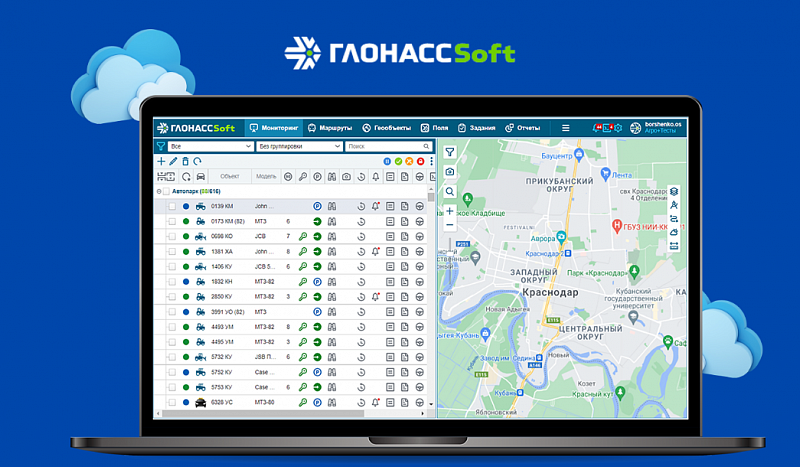This screenshot has width=800, height=467.
Task: Switch to the Поля tab
Action: tap(434, 128)
